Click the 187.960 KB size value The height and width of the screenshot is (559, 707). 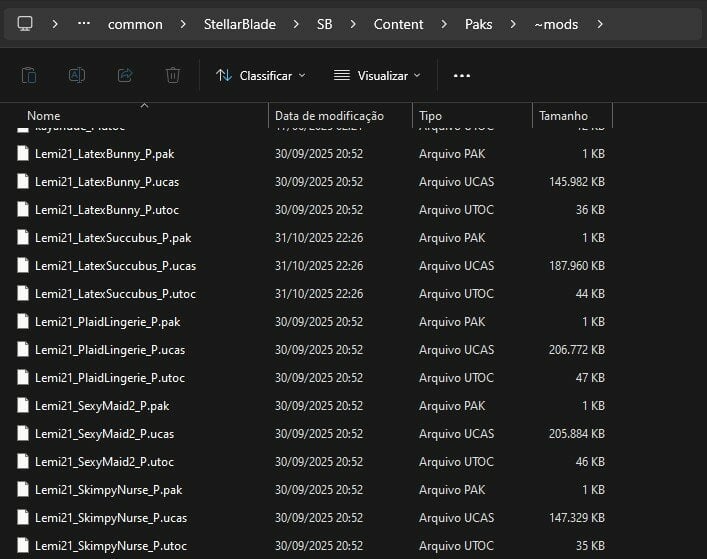tap(577, 266)
